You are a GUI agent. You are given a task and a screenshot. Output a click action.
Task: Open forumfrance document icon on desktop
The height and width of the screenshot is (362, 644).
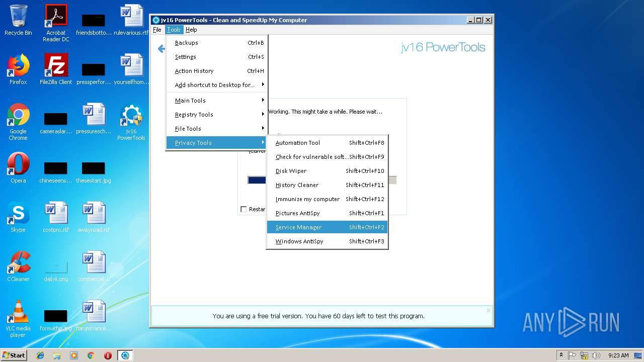point(94,316)
